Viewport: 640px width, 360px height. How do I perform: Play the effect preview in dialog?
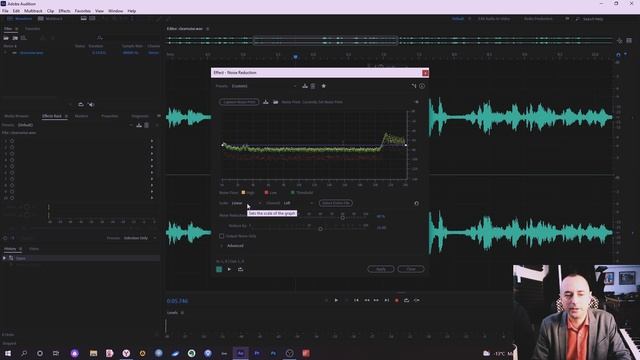coord(229,269)
